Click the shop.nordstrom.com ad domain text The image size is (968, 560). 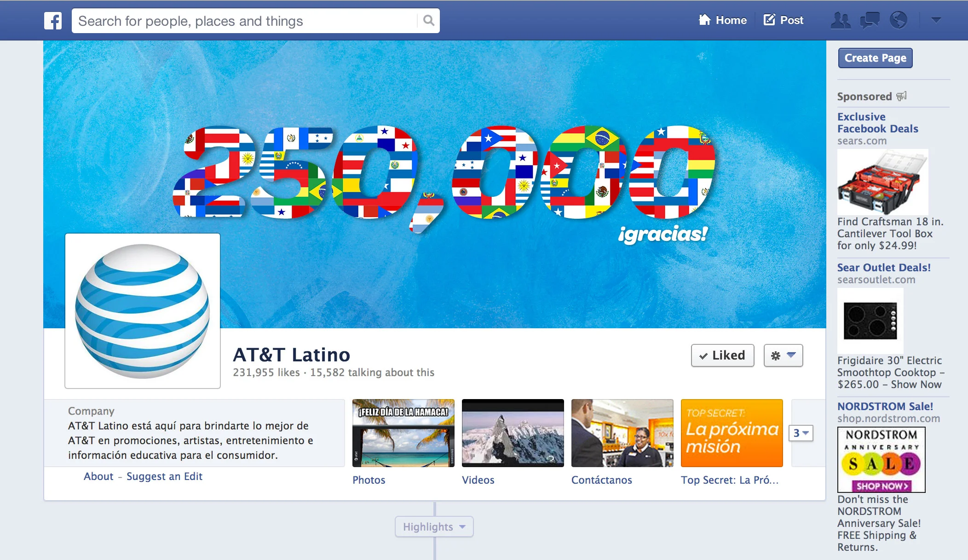[x=888, y=419]
